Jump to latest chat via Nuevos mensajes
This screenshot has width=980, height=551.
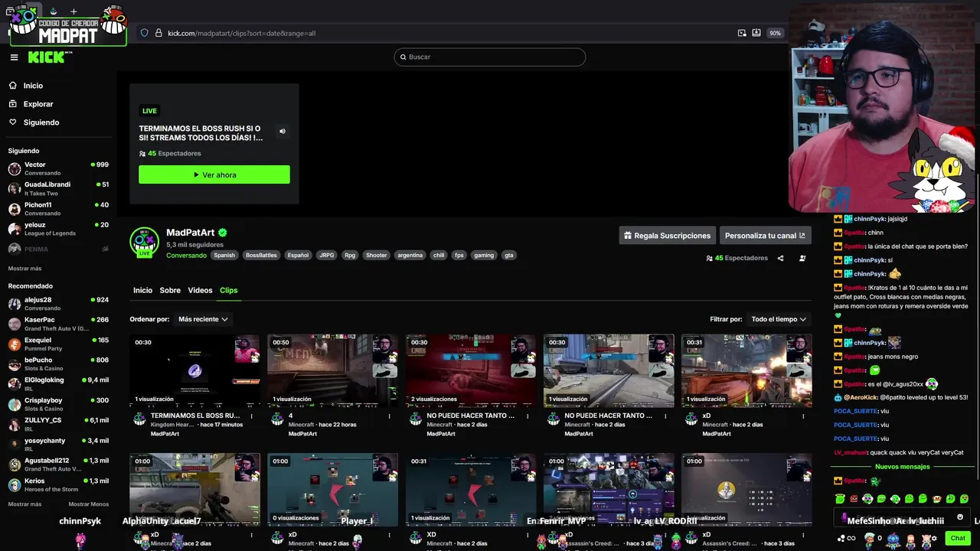pos(902,467)
